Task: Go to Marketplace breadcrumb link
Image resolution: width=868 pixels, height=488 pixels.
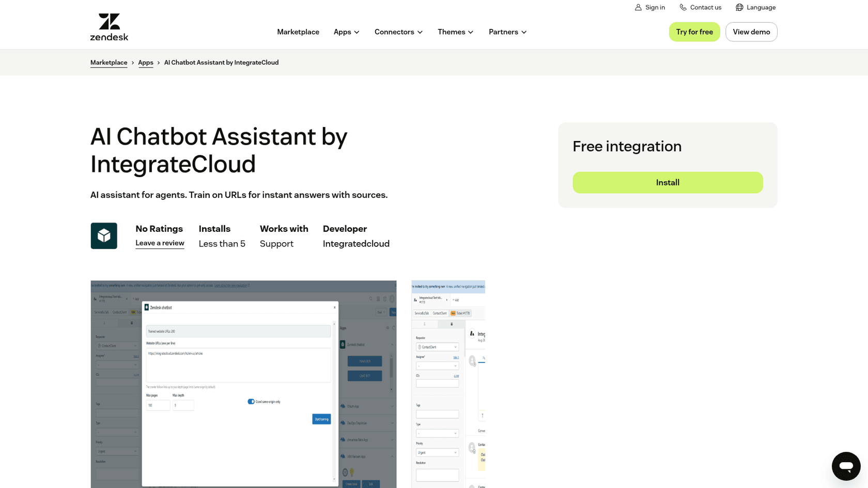Action: (x=109, y=62)
